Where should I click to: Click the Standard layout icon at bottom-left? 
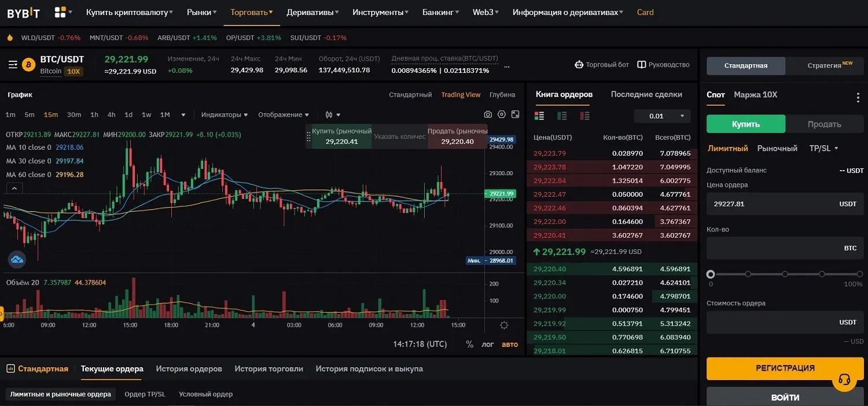10,369
